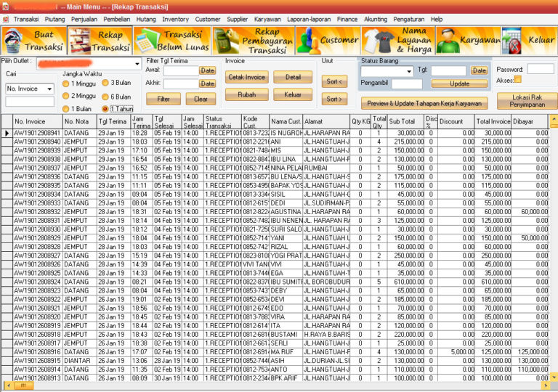Open the Help menu

(x=437, y=19)
